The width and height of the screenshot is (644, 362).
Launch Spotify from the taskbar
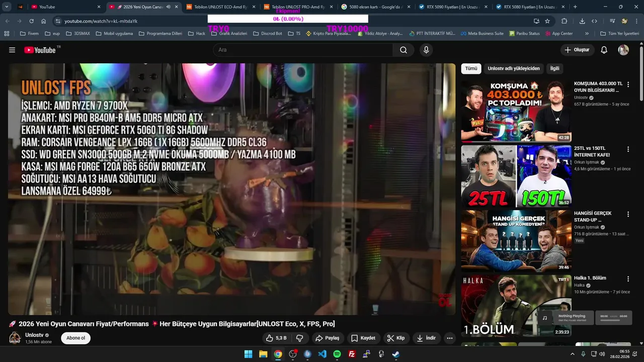[x=337, y=354]
